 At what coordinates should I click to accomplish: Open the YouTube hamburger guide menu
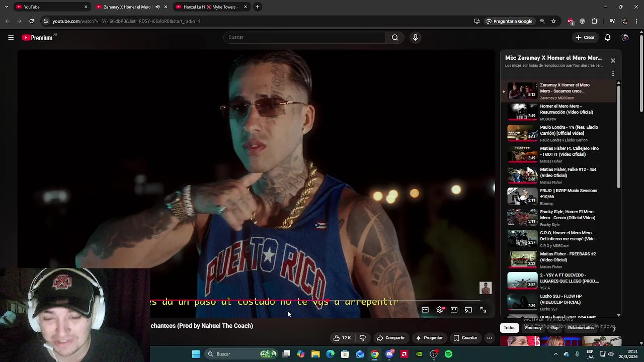(11, 37)
